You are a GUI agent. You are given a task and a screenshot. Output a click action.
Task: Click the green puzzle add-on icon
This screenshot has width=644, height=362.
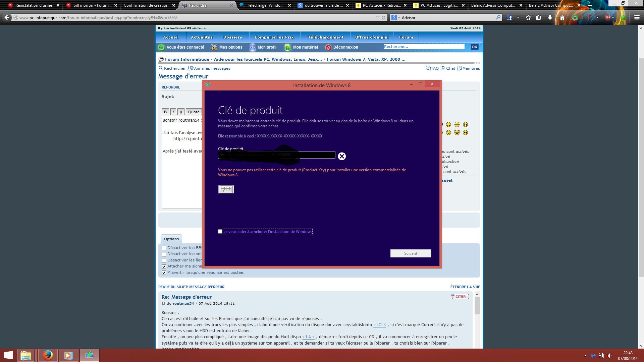[623, 17]
